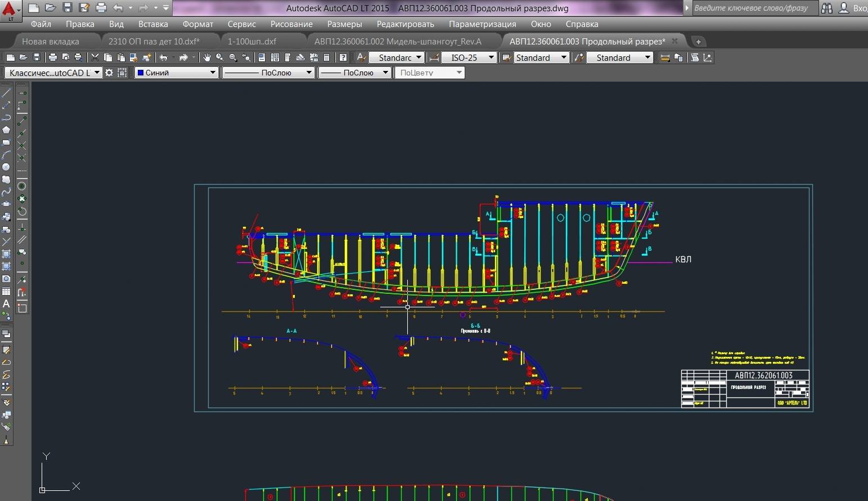This screenshot has height=501, width=868.
Task: Click the new drawing tab plus button
Action: point(698,42)
